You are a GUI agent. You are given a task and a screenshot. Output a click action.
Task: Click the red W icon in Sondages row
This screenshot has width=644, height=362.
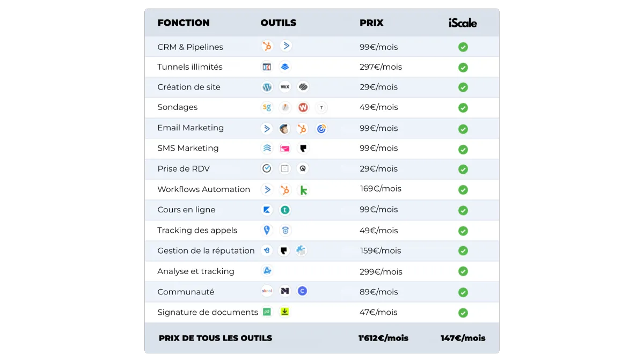tap(303, 107)
